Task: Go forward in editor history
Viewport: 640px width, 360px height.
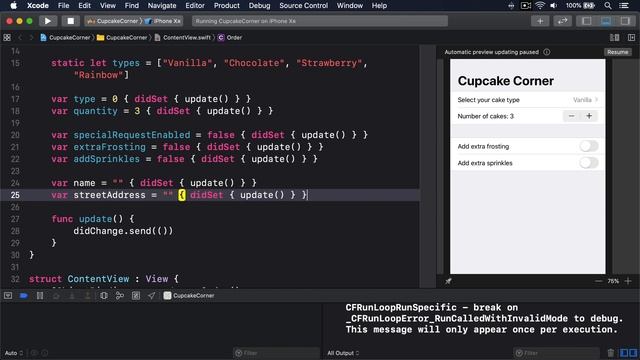Action: coord(31,38)
